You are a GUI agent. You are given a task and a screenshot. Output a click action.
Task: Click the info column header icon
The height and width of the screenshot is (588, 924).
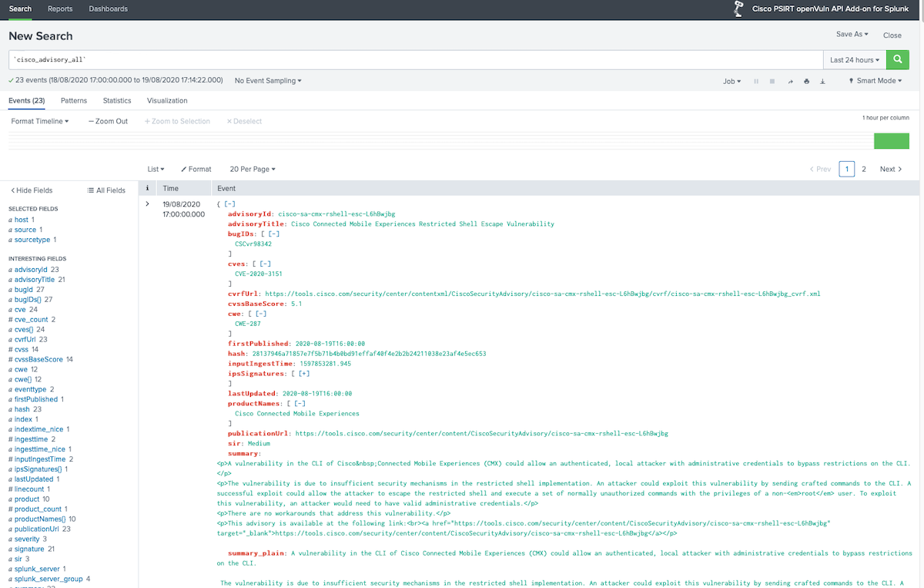[x=147, y=188]
